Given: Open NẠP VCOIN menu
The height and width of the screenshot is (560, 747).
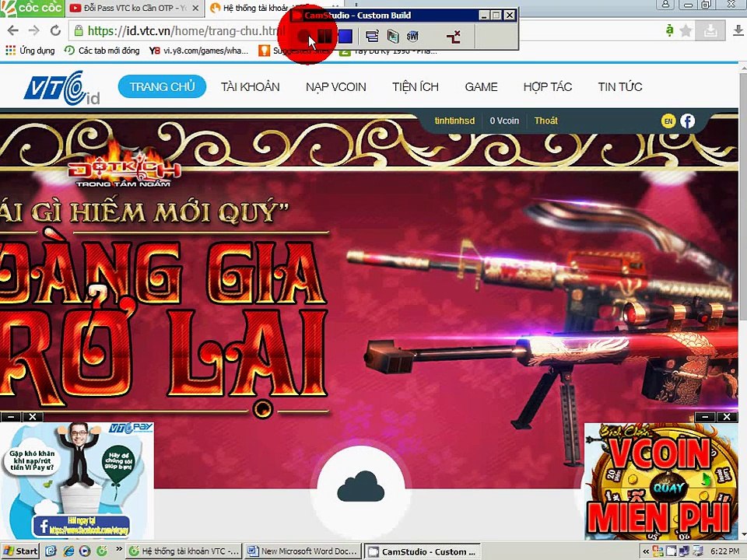Looking at the screenshot, I should (336, 87).
